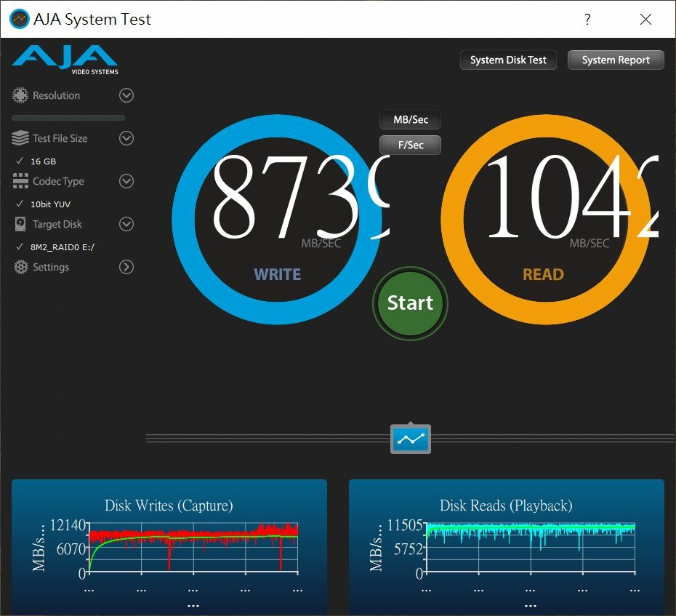Click the Test File Size label
This screenshot has height=616, width=676.
60,138
